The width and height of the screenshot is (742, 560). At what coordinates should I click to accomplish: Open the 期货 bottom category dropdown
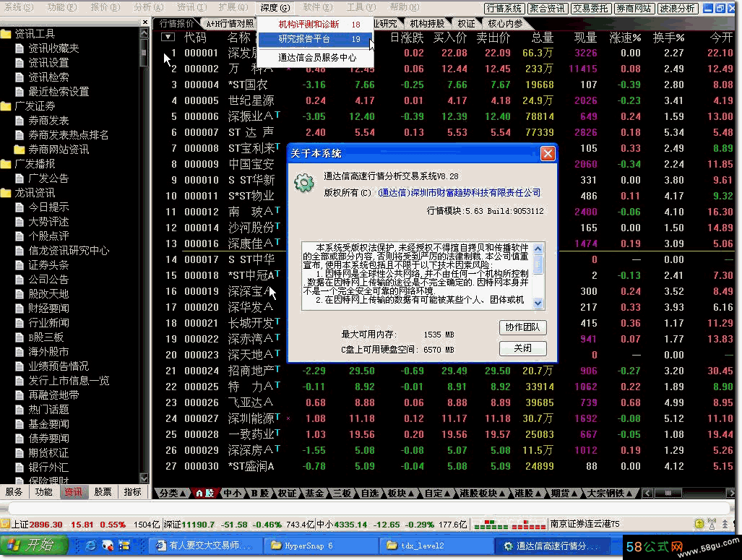pos(563,494)
